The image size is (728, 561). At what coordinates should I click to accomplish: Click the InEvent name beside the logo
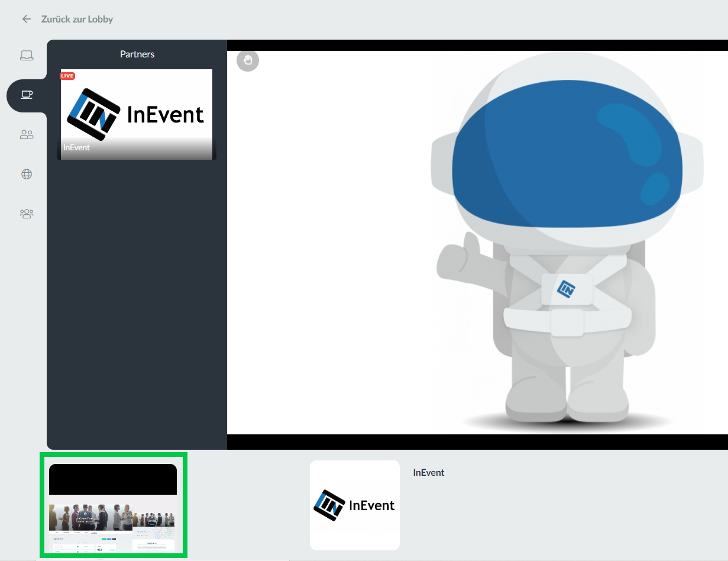(429, 472)
